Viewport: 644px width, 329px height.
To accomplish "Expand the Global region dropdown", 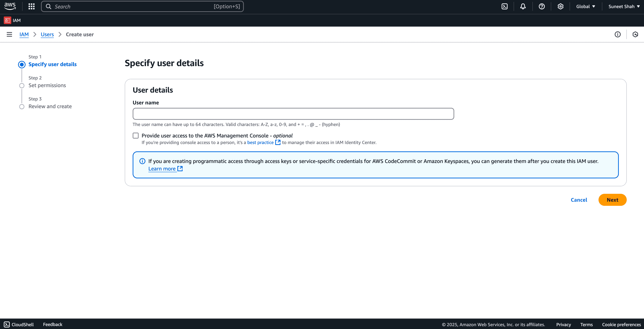I will click(x=586, y=7).
